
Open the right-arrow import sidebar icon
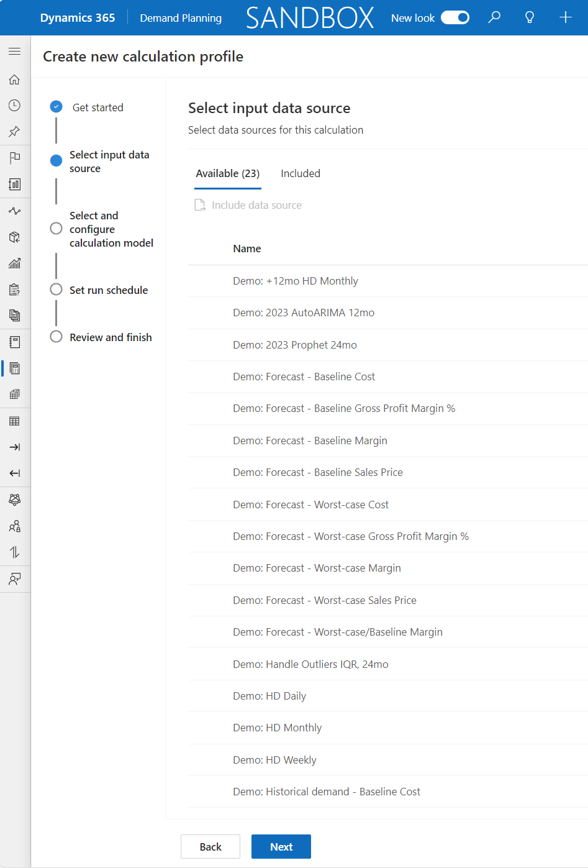click(x=15, y=447)
